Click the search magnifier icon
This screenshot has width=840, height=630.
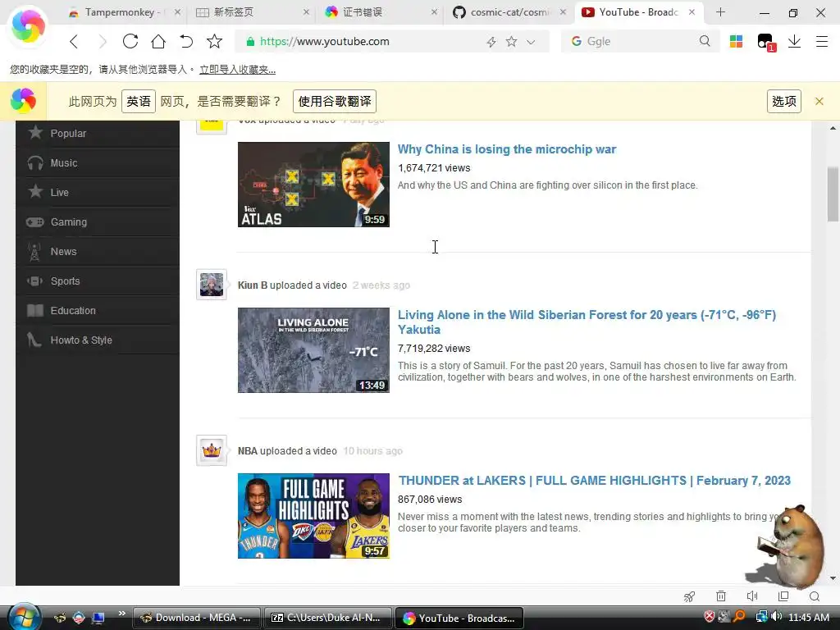coord(705,41)
